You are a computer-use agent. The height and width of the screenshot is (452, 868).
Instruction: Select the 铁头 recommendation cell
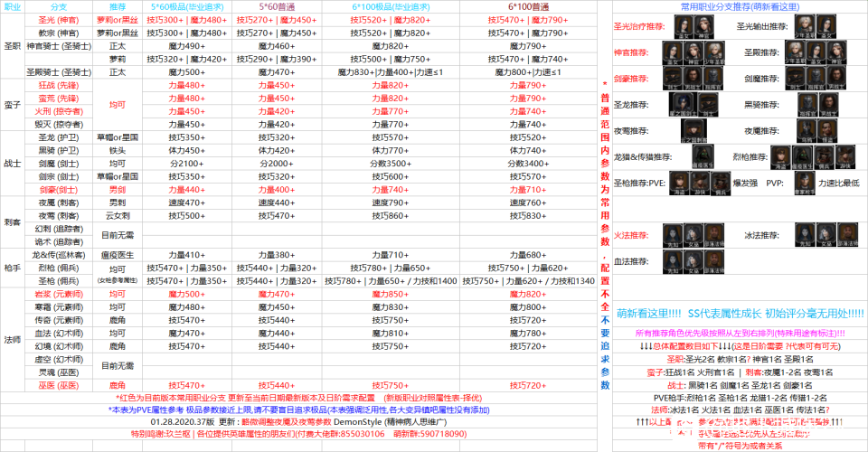(x=118, y=150)
